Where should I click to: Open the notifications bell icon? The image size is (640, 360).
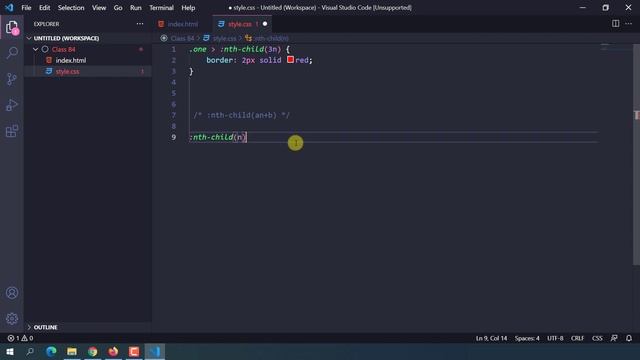(x=629, y=338)
